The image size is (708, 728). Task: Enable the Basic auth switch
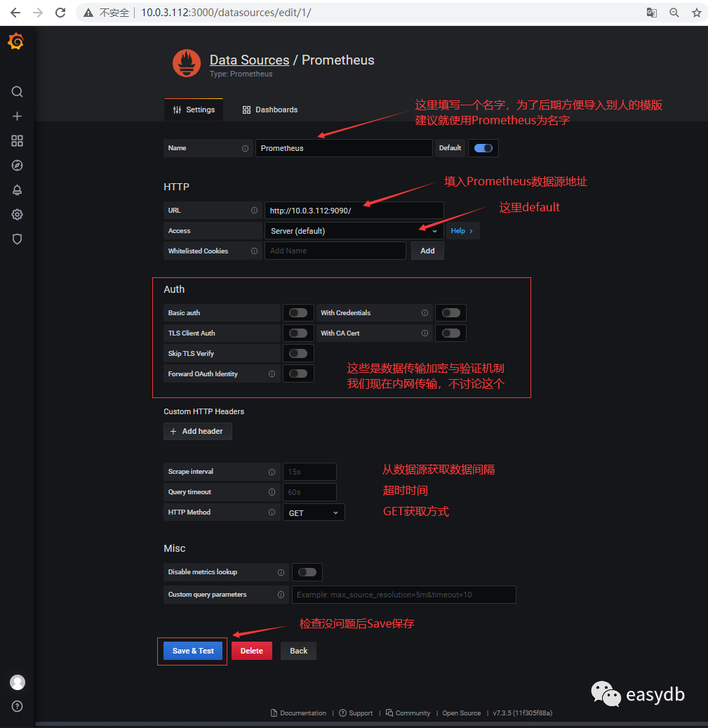pos(298,313)
